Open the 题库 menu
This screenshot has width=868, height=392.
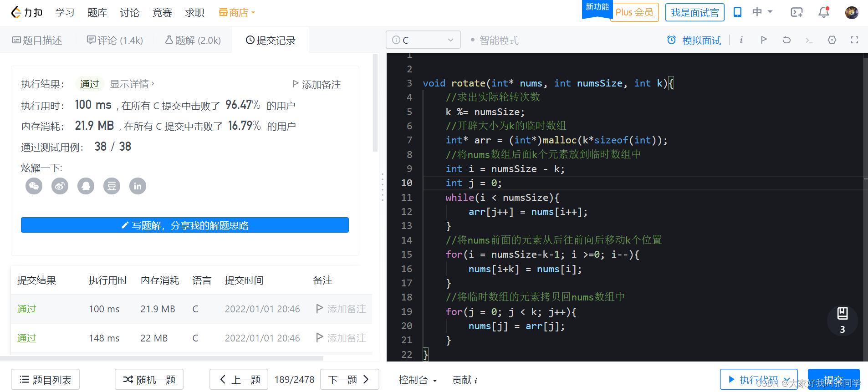pyautogui.click(x=97, y=13)
